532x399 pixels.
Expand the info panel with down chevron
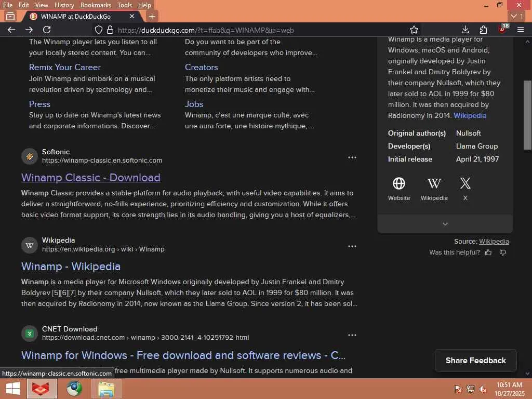[445, 224]
